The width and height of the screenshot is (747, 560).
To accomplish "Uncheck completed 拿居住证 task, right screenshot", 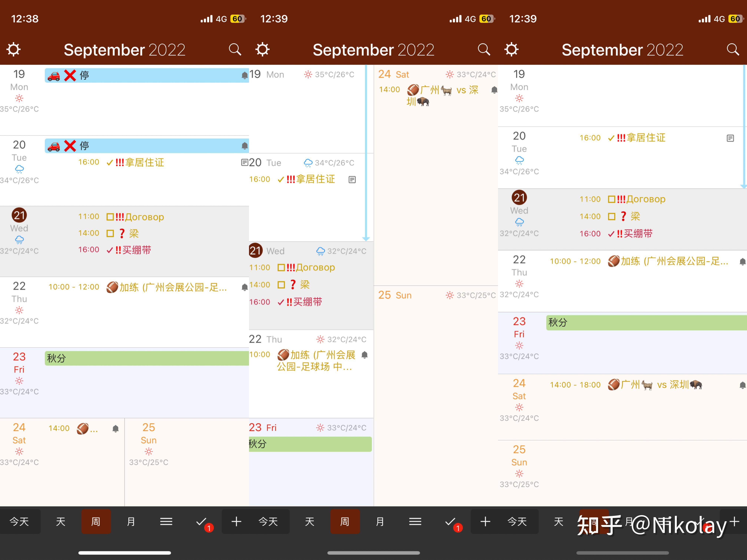I will (611, 138).
